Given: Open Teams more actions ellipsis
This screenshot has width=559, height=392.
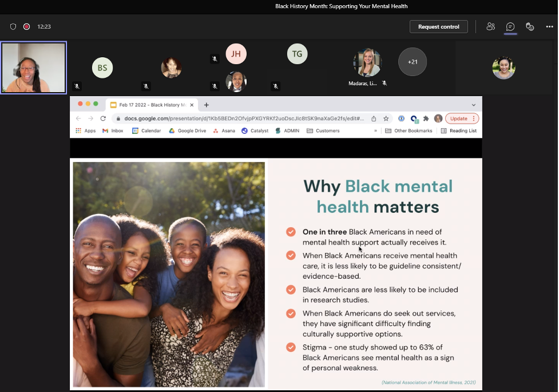Looking at the screenshot, I should (x=549, y=27).
